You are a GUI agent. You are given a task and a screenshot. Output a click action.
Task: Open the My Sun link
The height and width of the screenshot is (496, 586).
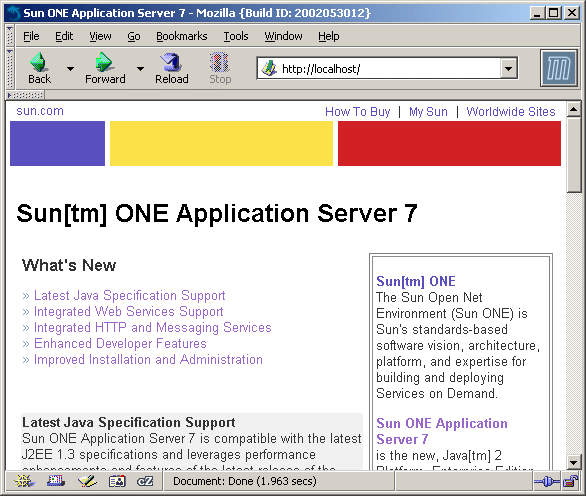tap(428, 112)
